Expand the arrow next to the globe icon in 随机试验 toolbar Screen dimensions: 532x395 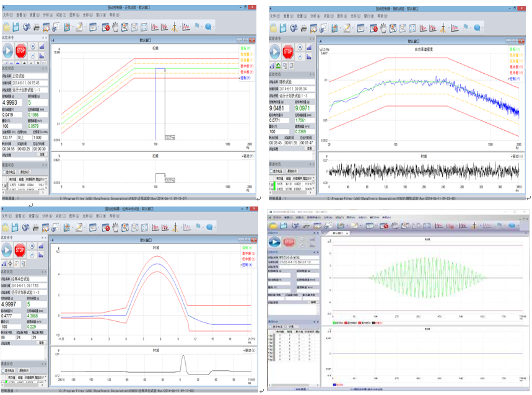pyautogui.click(x=484, y=27)
